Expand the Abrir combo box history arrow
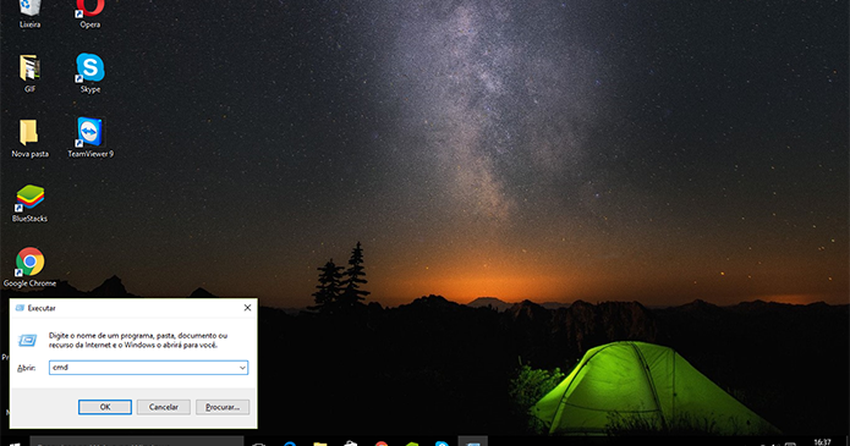The image size is (850, 446). coord(242,367)
